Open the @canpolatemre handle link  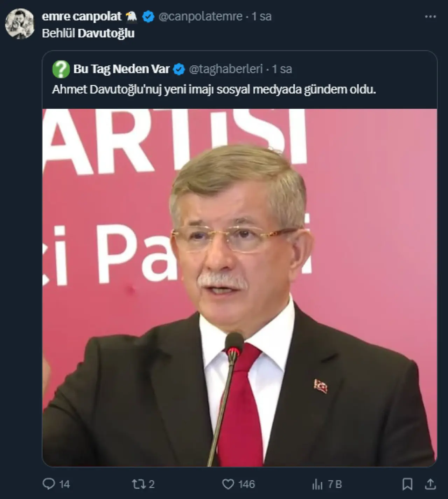click(201, 16)
